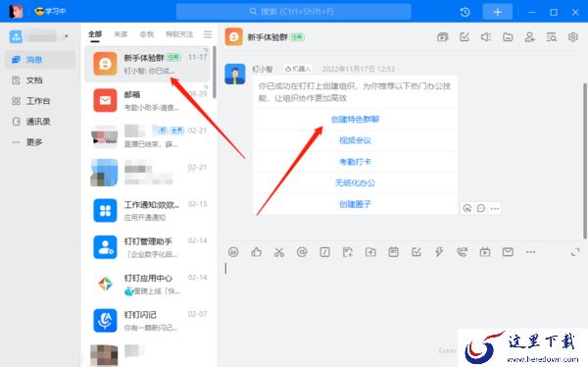Open the chat history search icon
The width and height of the screenshot is (588, 367).
[551, 37]
